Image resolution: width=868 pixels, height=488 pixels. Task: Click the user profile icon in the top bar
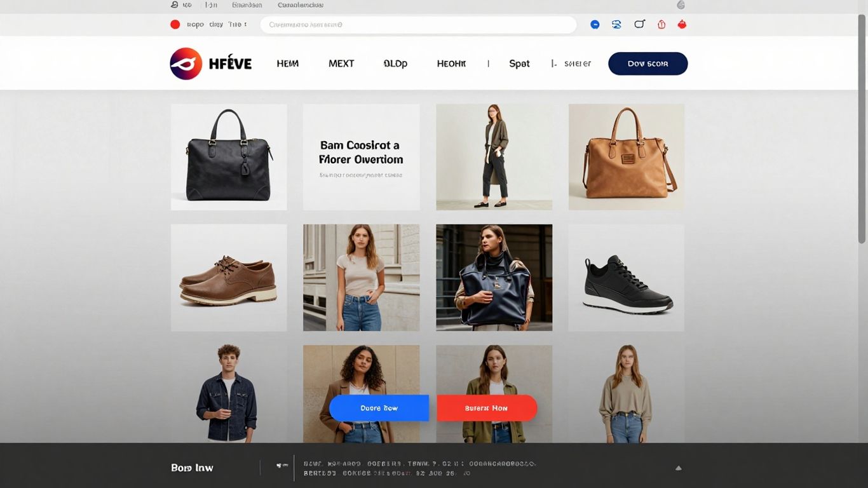173,4
